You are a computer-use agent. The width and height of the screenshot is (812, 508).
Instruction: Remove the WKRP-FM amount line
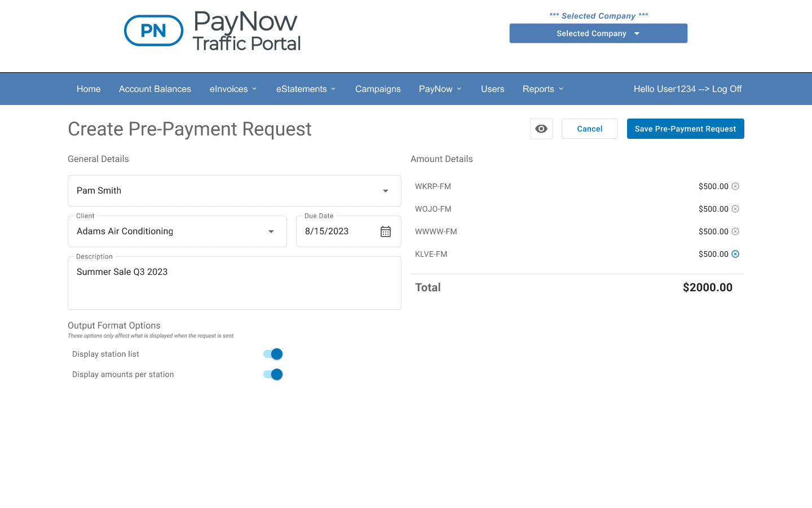click(735, 186)
